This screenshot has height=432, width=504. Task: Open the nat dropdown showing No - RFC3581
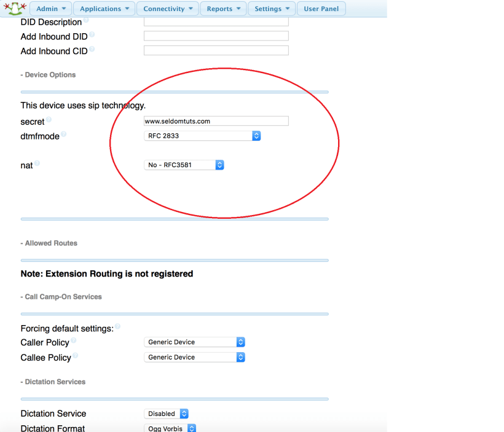tap(184, 165)
